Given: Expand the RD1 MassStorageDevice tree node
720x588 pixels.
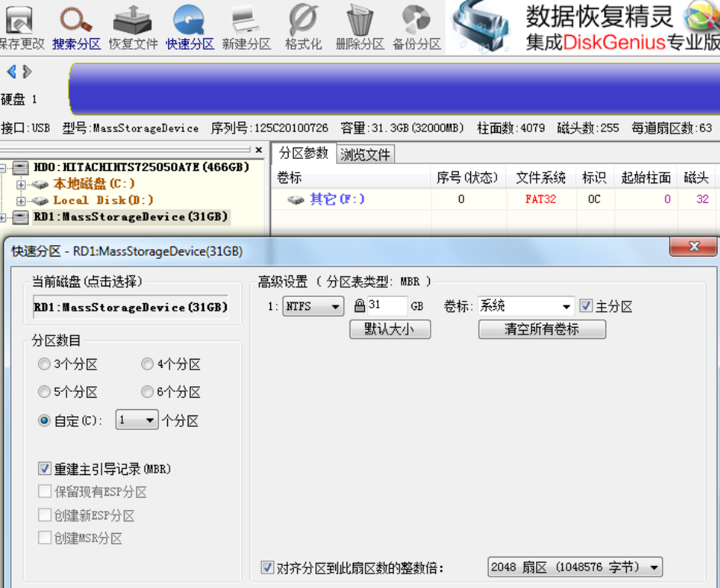Looking at the screenshot, I should pos(2,218).
